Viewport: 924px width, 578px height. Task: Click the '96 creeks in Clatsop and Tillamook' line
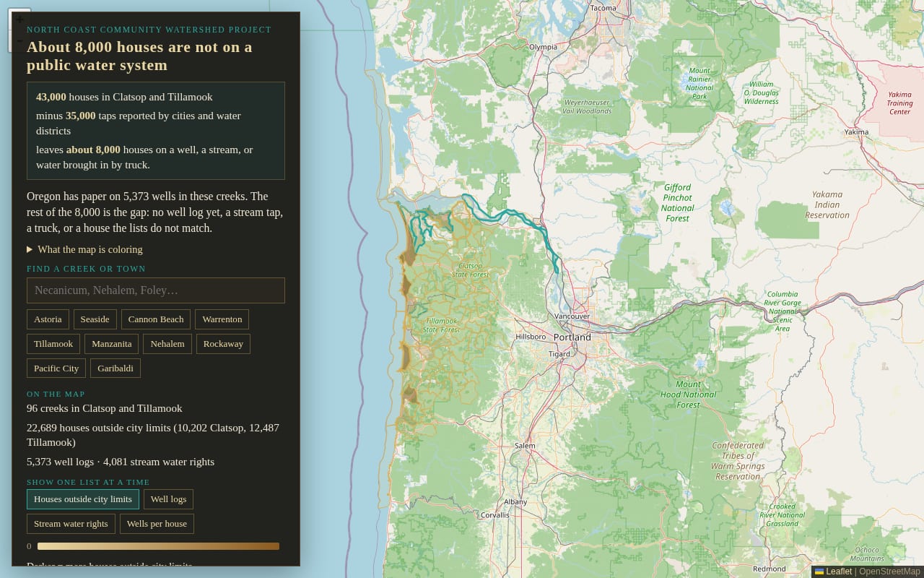[x=105, y=408]
